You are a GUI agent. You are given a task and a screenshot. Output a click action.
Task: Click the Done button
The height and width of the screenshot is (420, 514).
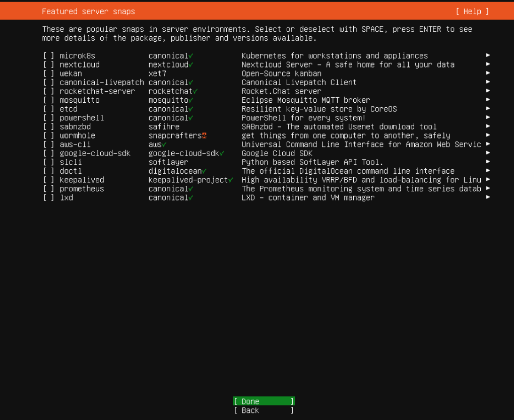pyautogui.click(x=263, y=401)
